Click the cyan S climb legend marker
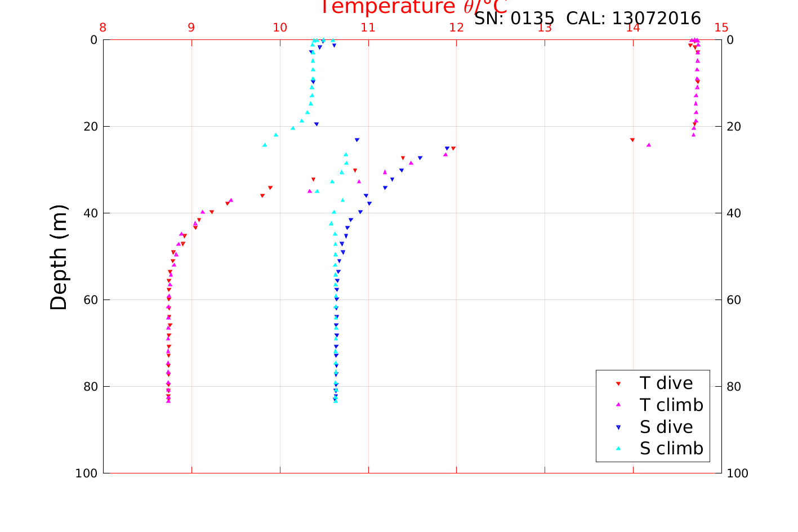Screen dimensions: 798x532 [618, 449]
